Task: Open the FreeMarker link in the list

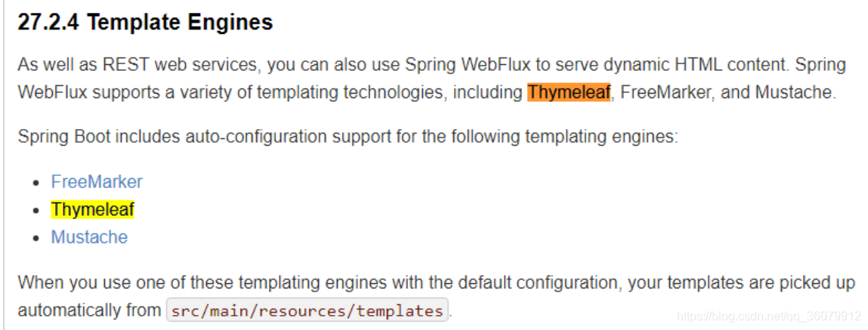Action: tap(97, 181)
